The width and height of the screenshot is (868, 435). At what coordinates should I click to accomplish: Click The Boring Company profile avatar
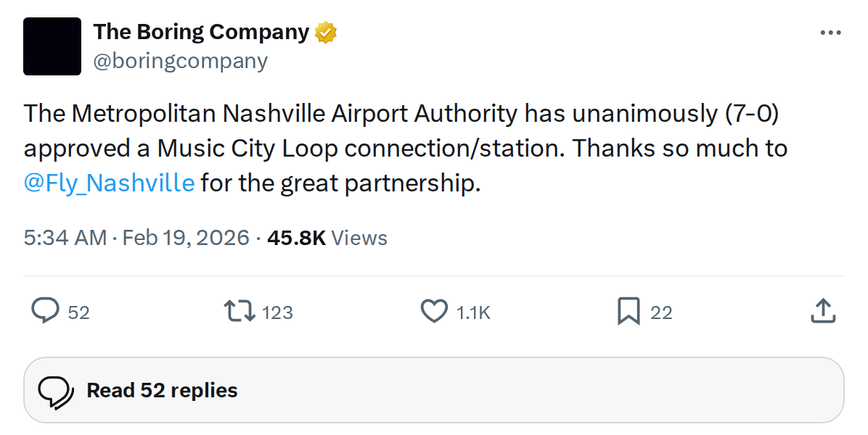pos(52,46)
